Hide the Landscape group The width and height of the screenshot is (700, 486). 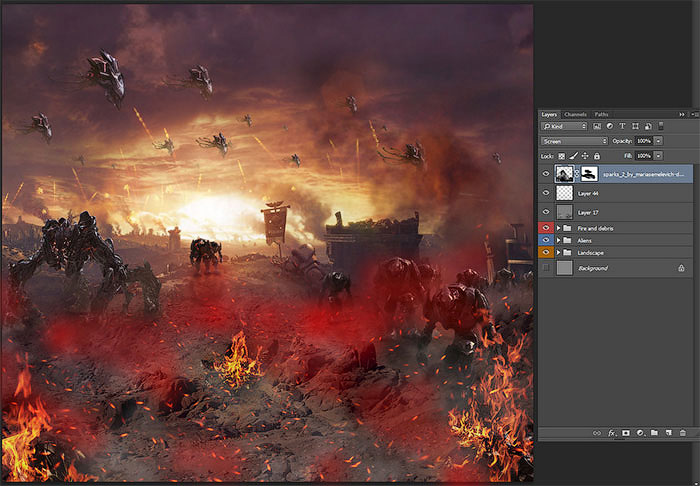[546, 253]
